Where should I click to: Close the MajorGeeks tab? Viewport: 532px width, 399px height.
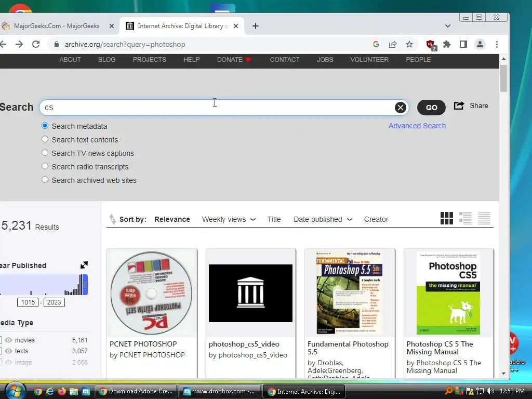pos(111,26)
